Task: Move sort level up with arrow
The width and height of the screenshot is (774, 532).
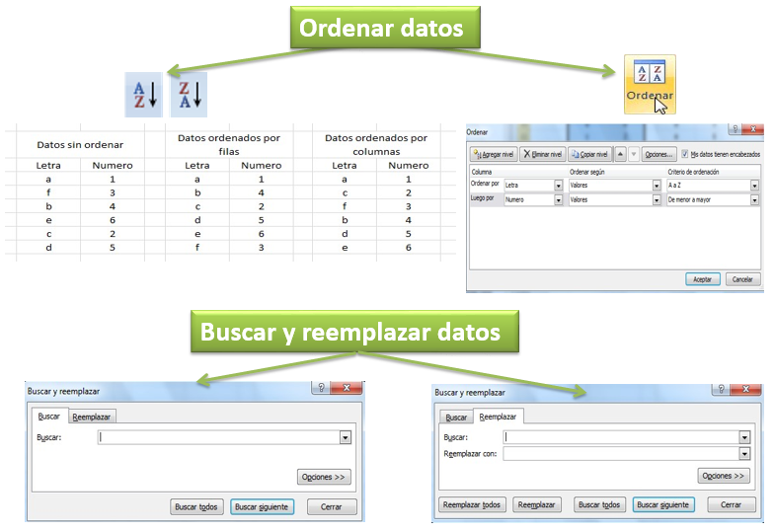Action: (x=620, y=154)
